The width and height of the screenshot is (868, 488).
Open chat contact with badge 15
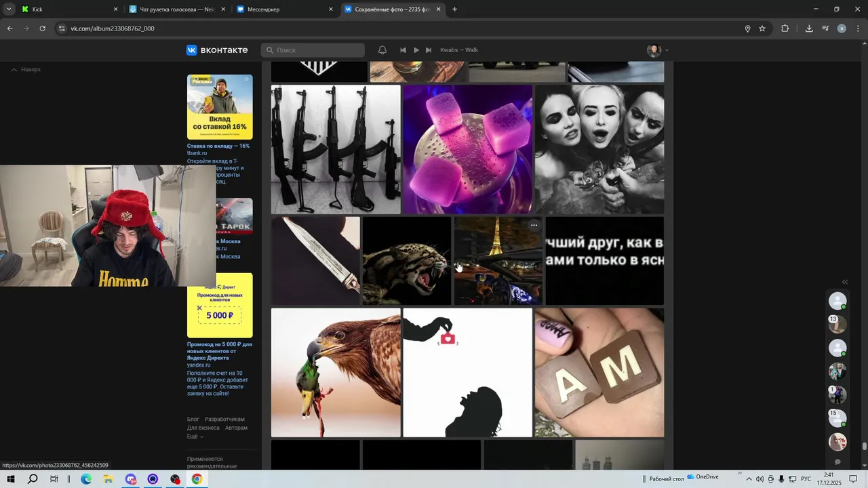click(837, 418)
